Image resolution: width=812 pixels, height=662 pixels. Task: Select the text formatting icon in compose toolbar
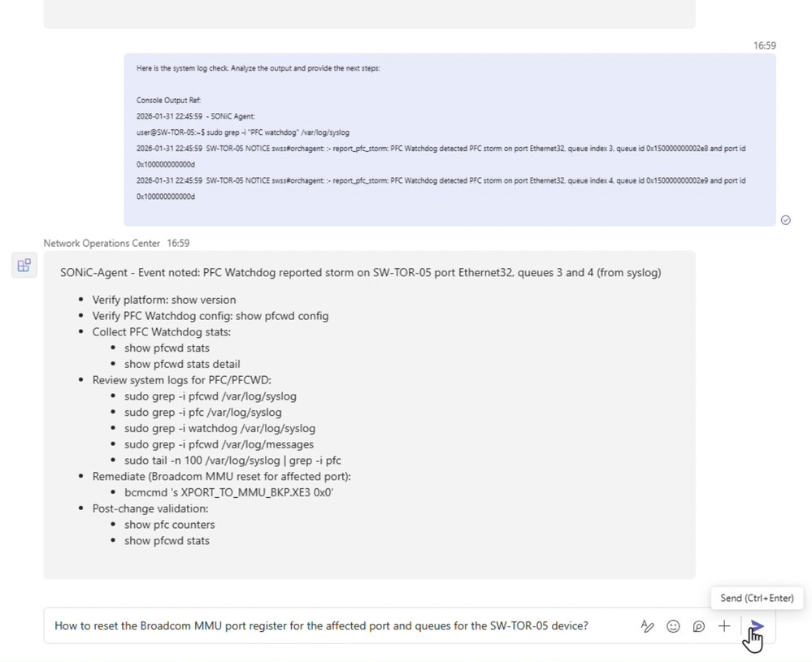tap(647, 625)
